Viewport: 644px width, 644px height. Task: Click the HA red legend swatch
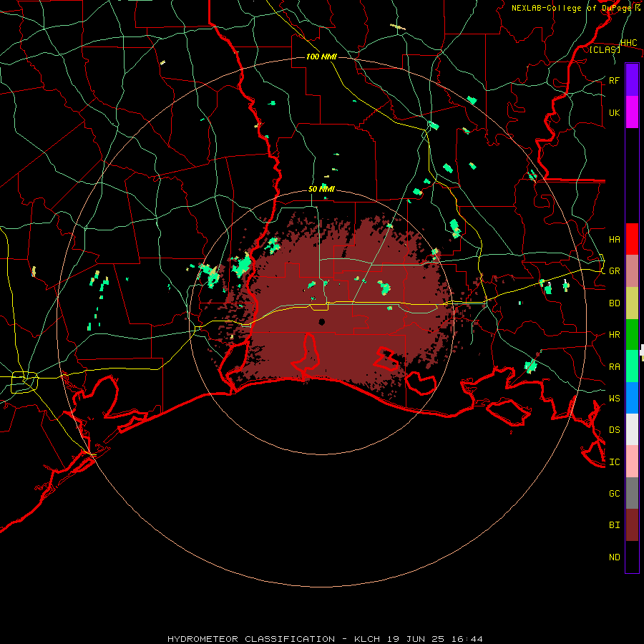point(632,239)
